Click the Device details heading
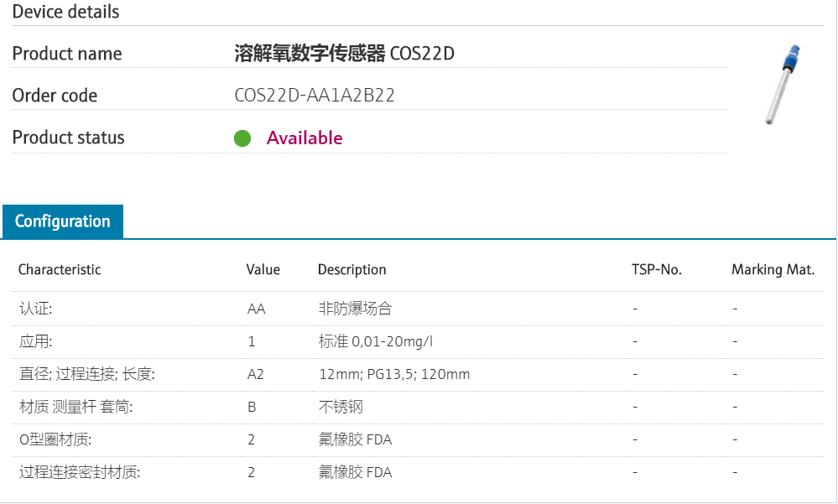838x504 pixels. [65, 12]
